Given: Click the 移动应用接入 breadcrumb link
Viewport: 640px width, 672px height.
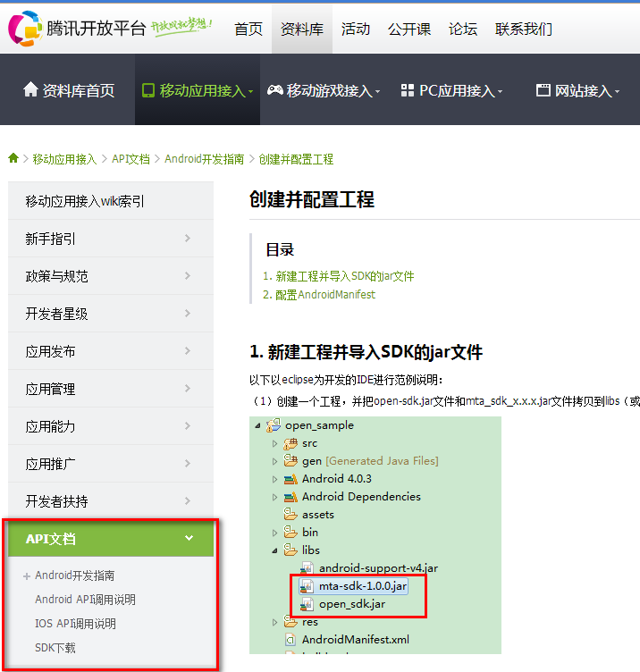Looking at the screenshot, I should click(x=64, y=159).
